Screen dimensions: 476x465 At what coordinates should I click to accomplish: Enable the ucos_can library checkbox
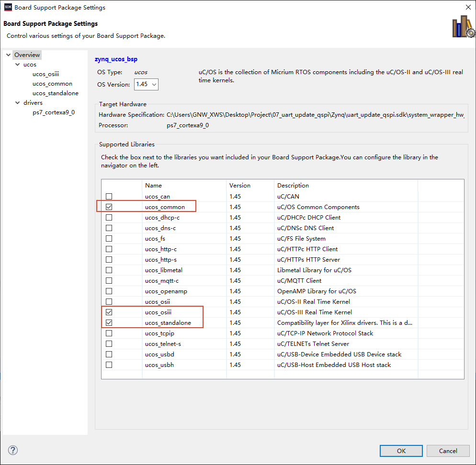109,197
